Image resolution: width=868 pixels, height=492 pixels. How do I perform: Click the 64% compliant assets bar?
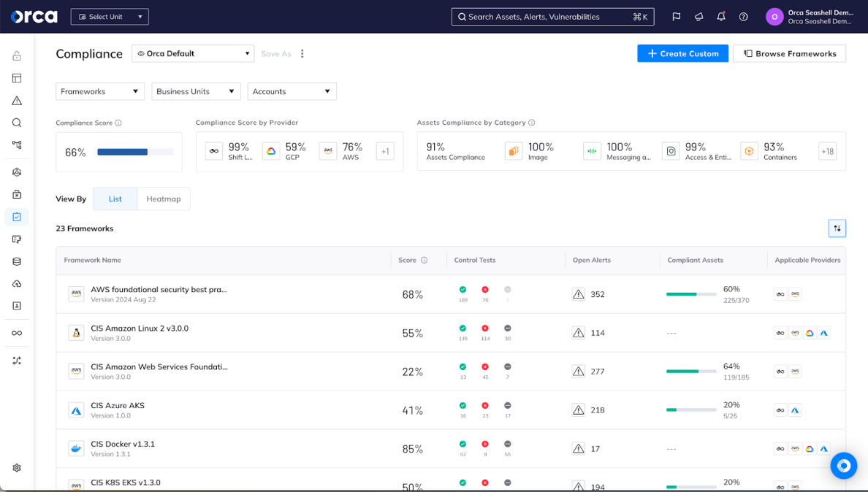[691, 372]
